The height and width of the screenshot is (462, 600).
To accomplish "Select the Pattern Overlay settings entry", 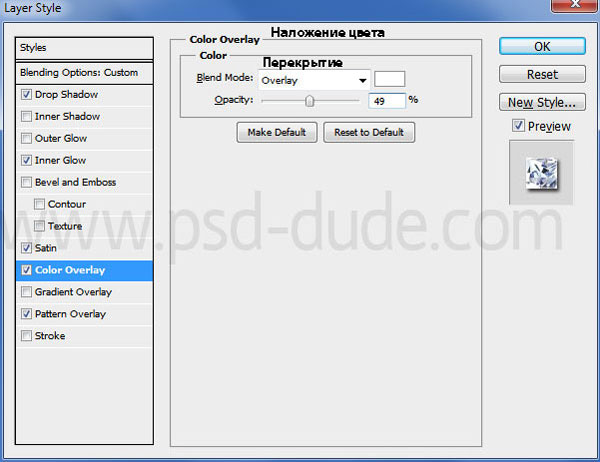I will tap(70, 314).
